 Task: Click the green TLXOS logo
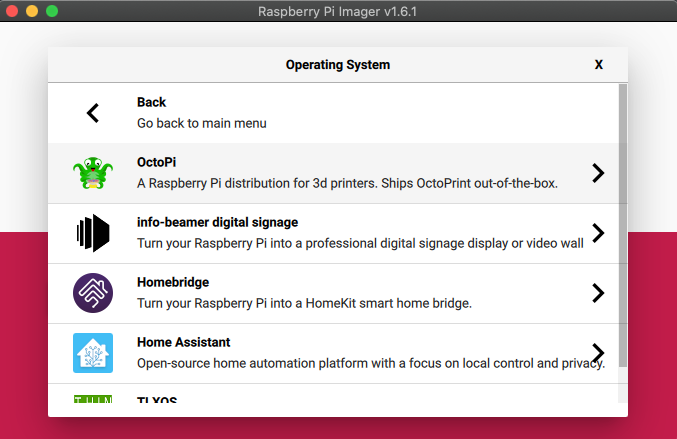93,400
